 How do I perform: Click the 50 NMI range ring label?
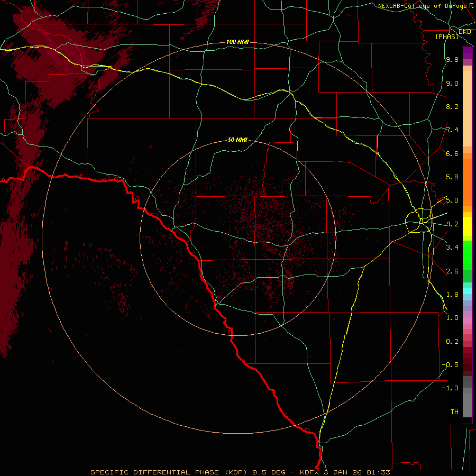coord(237,140)
